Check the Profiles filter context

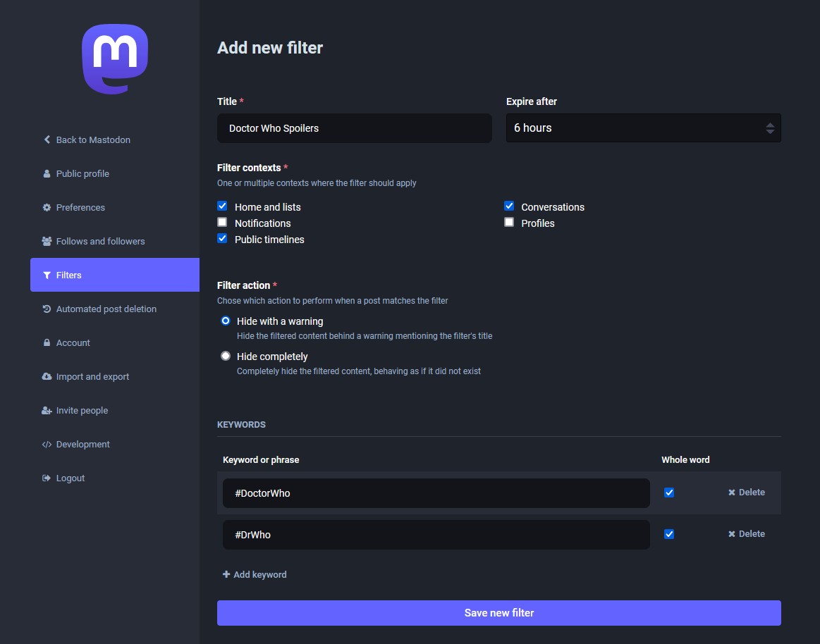(x=509, y=223)
